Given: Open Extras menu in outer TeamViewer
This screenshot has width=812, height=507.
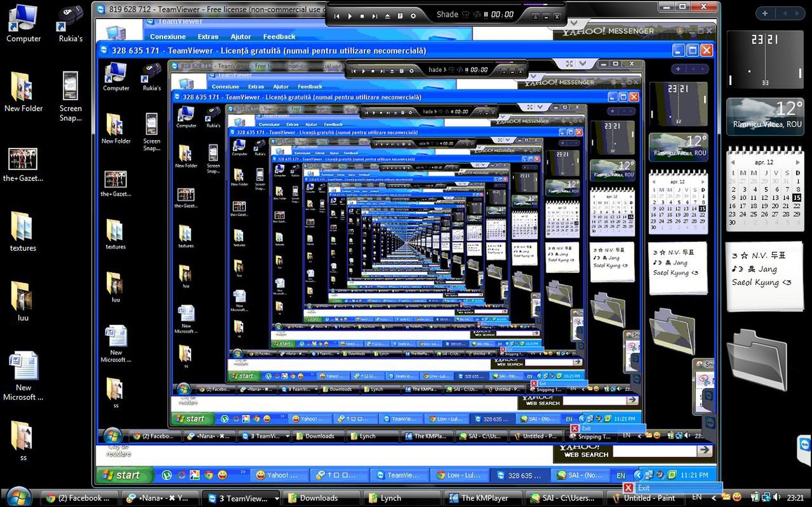Looking at the screenshot, I should point(208,37).
